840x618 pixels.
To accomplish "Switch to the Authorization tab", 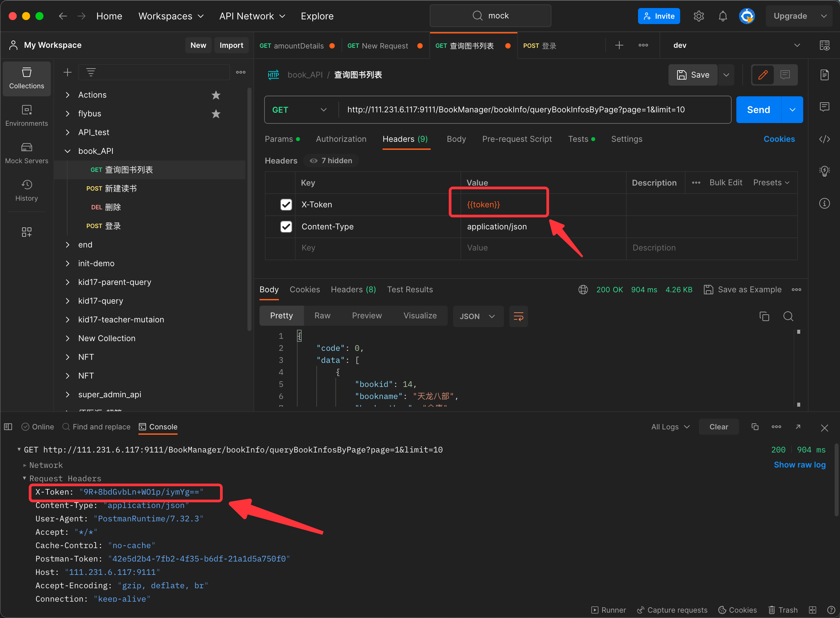I will pyautogui.click(x=341, y=139).
